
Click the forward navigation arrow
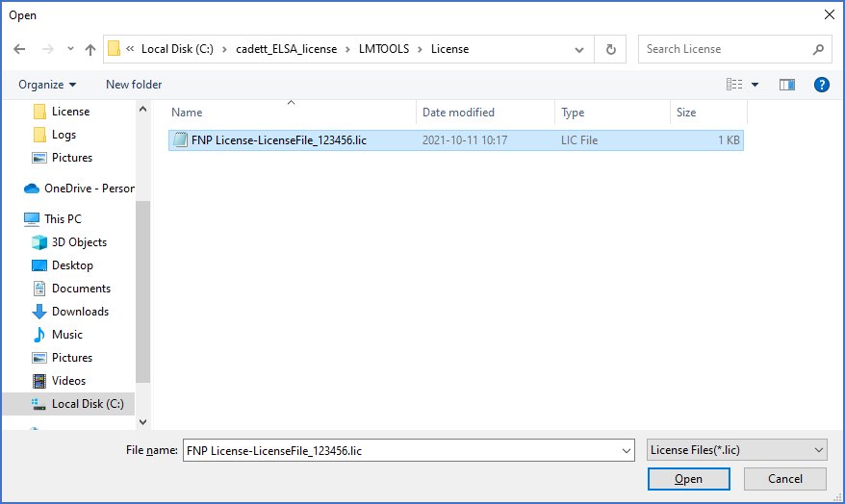(48, 49)
